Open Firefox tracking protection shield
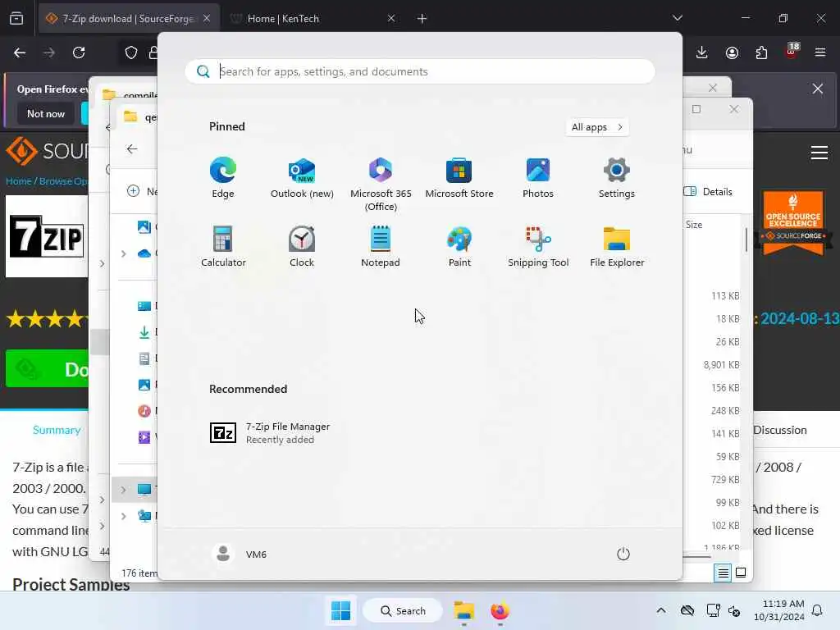Screen dimensions: 840x630 pos(131,52)
